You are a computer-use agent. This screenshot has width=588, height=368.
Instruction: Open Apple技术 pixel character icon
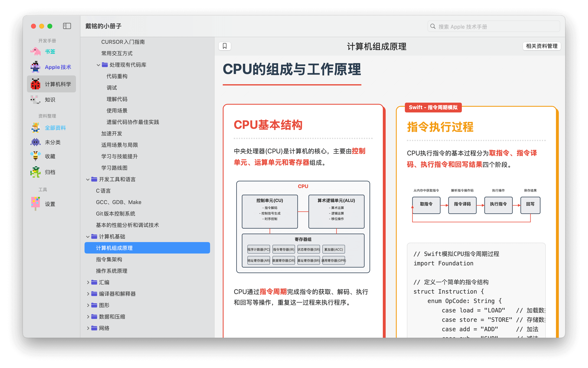pyautogui.click(x=36, y=67)
